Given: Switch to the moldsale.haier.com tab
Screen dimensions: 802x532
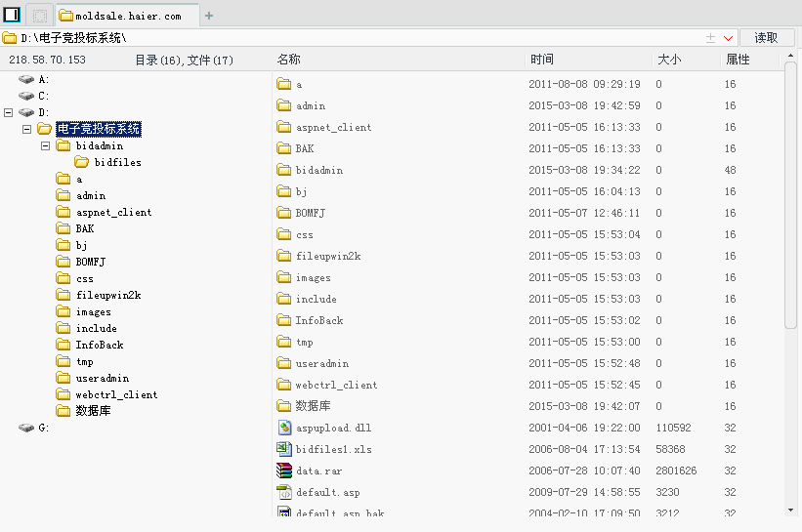Looking at the screenshot, I should point(127,16).
